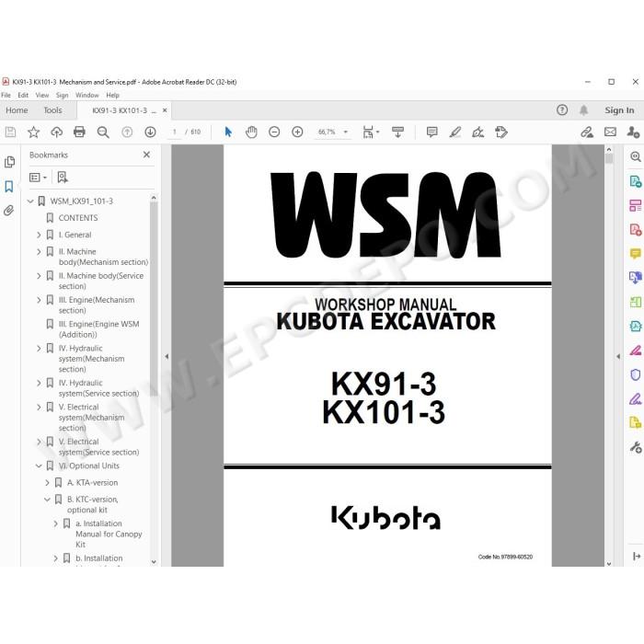Open the More Tools wrench icon
This screenshot has height=644, width=644.
636,446
